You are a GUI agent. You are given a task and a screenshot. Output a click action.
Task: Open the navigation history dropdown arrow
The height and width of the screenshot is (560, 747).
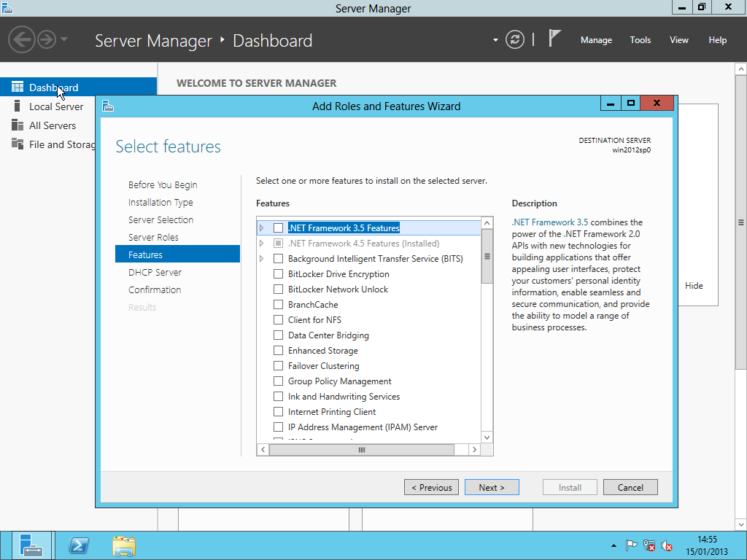tap(64, 39)
